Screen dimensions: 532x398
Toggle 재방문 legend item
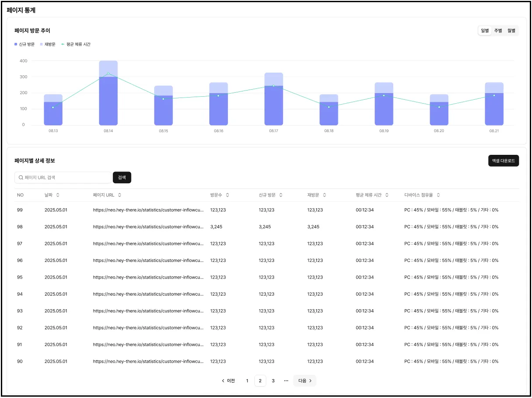pos(48,44)
